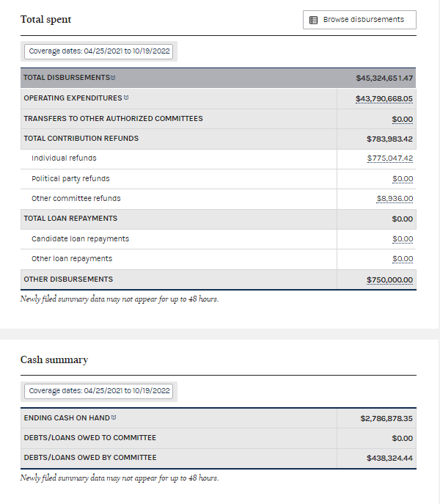This screenshot has width=440, height=504.
Task: Click candidate loan repayments $0.00 link
Action: coord(402,239)
